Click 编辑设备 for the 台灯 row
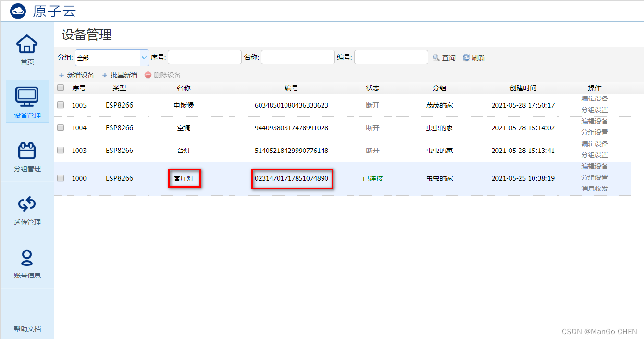644x339 pixels. tap(594, 144)
